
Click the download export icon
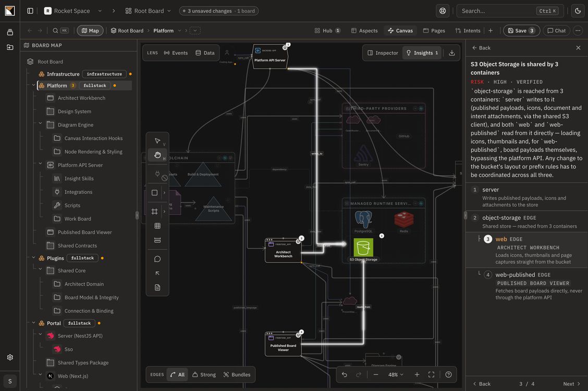pyautogui.click(x=451, y=53)
